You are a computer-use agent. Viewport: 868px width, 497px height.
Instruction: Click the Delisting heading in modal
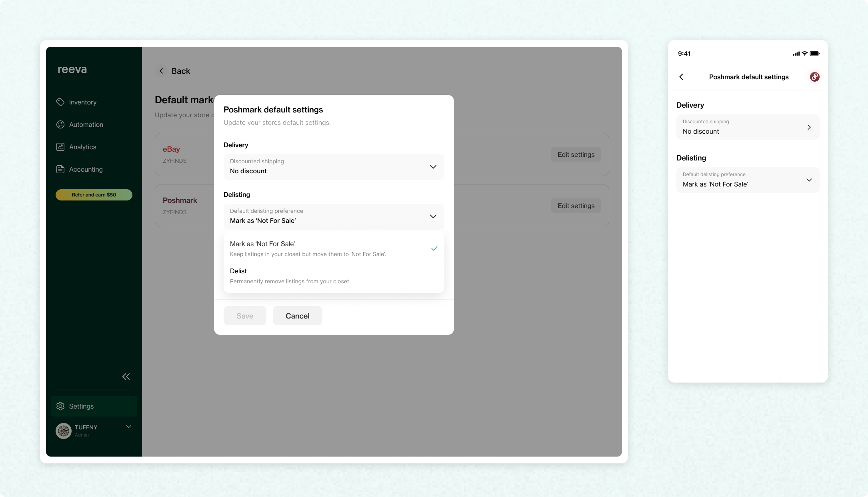tap(237, 194)
